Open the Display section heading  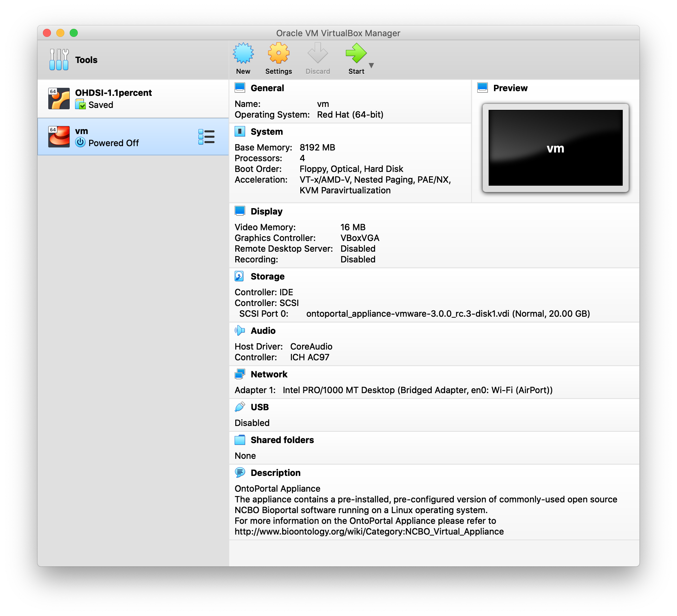[266, 211]
